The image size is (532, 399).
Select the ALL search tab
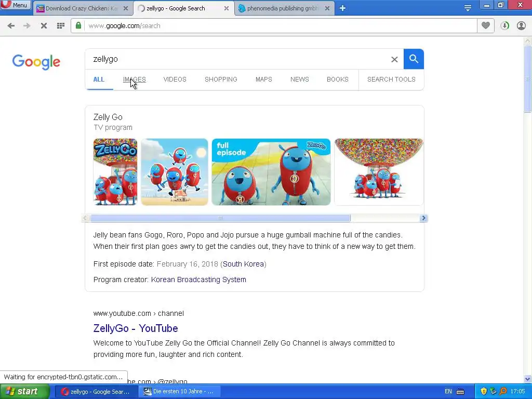coord(99,79)
